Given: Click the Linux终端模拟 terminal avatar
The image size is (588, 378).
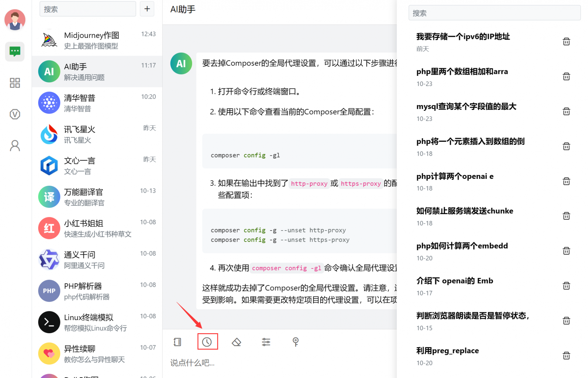Looking at the screenshot, I should click(49, 322).
